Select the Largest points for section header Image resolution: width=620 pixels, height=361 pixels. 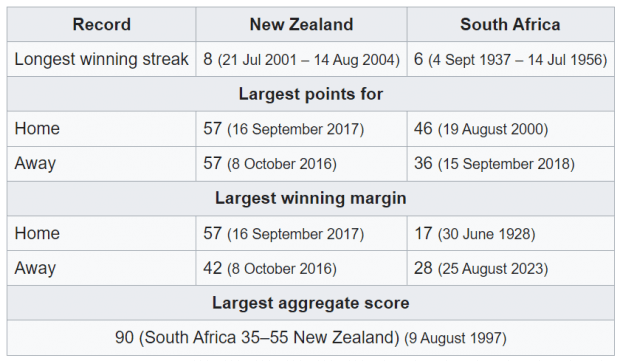tap(311, 94)
